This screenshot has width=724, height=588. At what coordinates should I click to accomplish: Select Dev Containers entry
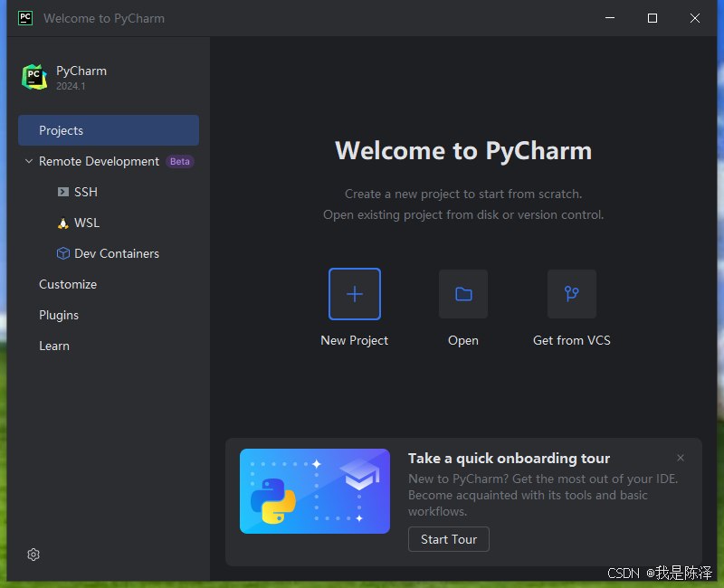point(117,253)
